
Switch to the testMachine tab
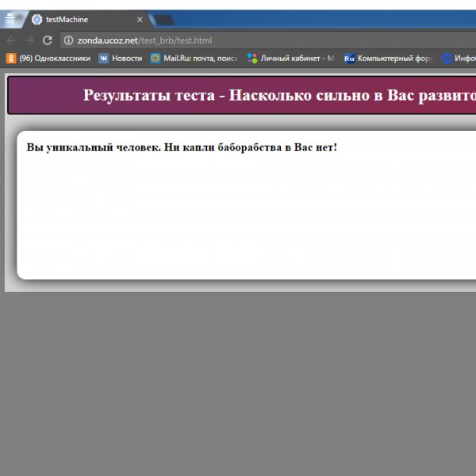(x=79, y=20)
